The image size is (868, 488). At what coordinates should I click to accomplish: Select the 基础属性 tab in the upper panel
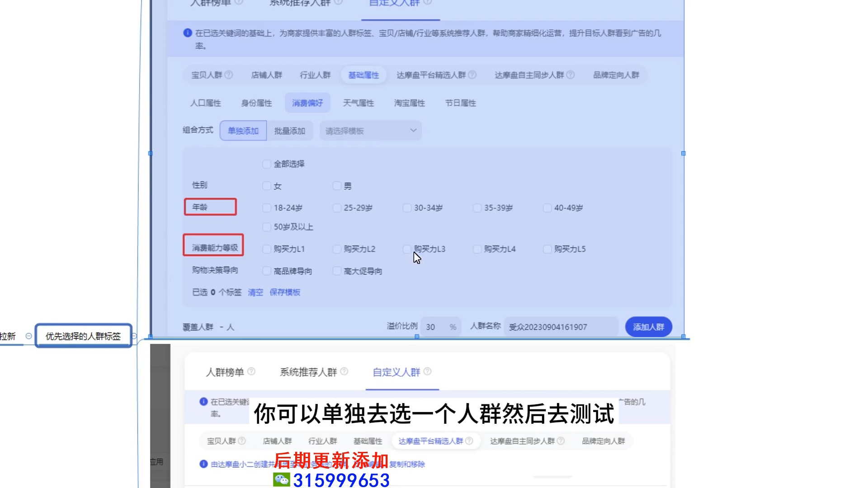363,75
